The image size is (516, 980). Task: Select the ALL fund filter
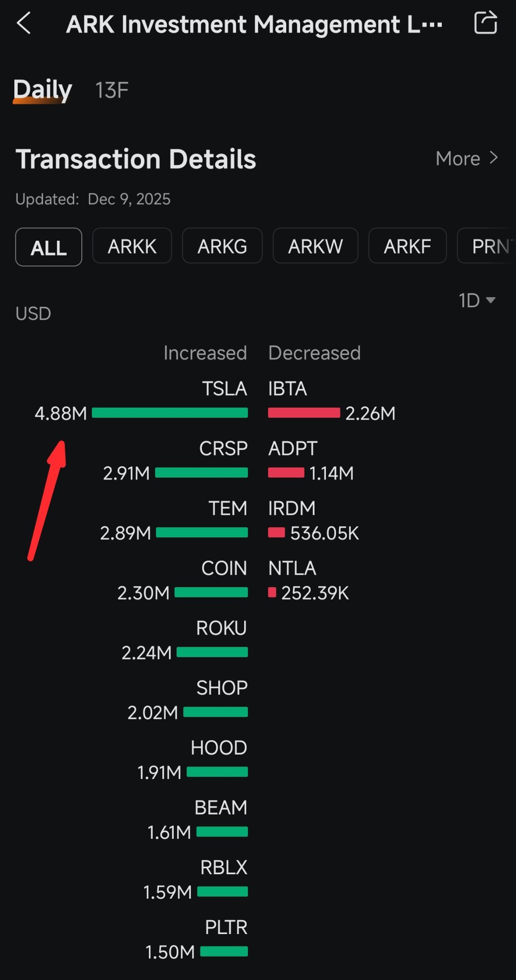click(49, 247)
